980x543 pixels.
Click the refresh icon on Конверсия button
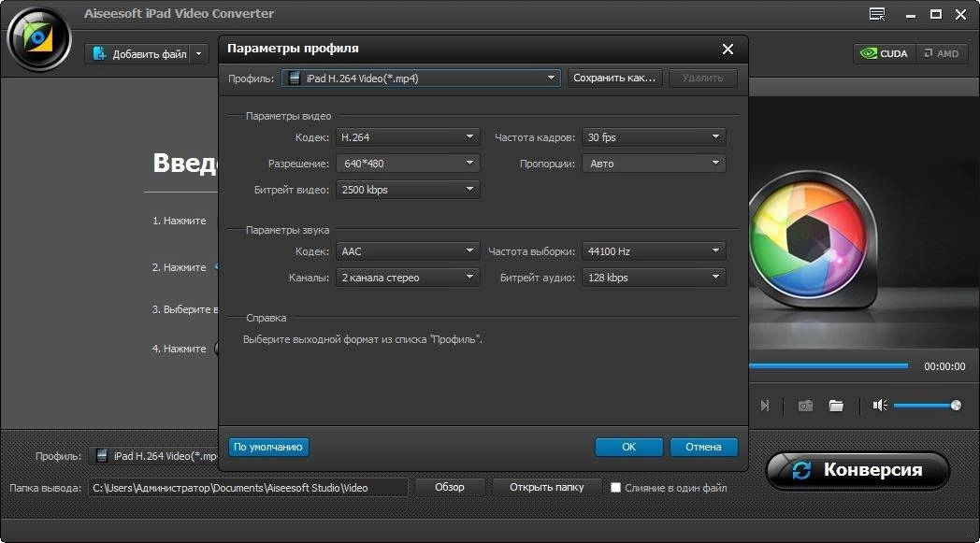click(x=801, y=470)
